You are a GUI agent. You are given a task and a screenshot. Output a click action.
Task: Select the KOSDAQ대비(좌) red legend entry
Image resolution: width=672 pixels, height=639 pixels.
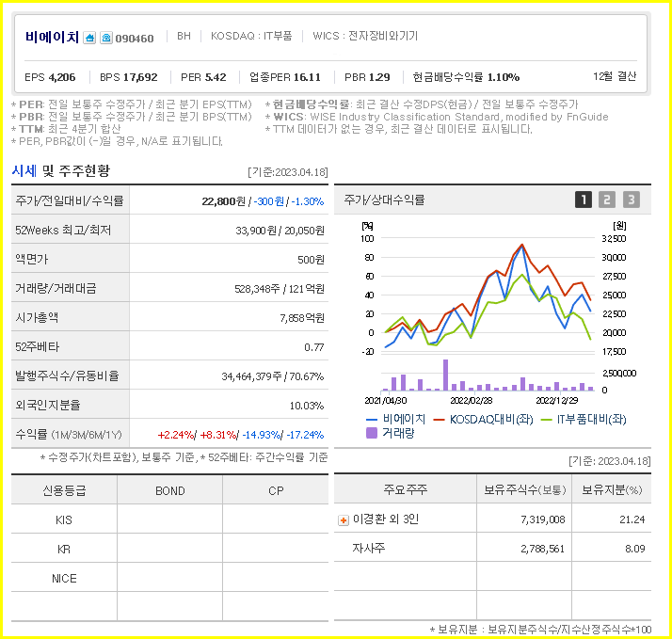click(x=484, y=419)
